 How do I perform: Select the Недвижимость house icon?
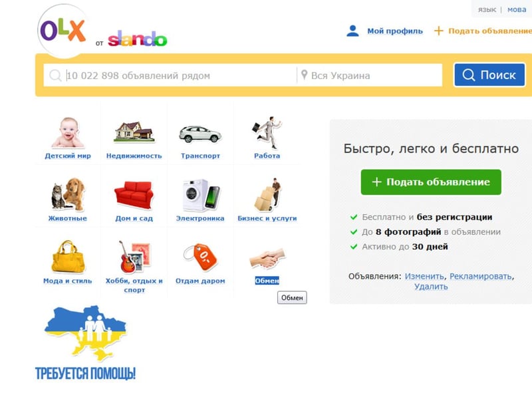134,131
